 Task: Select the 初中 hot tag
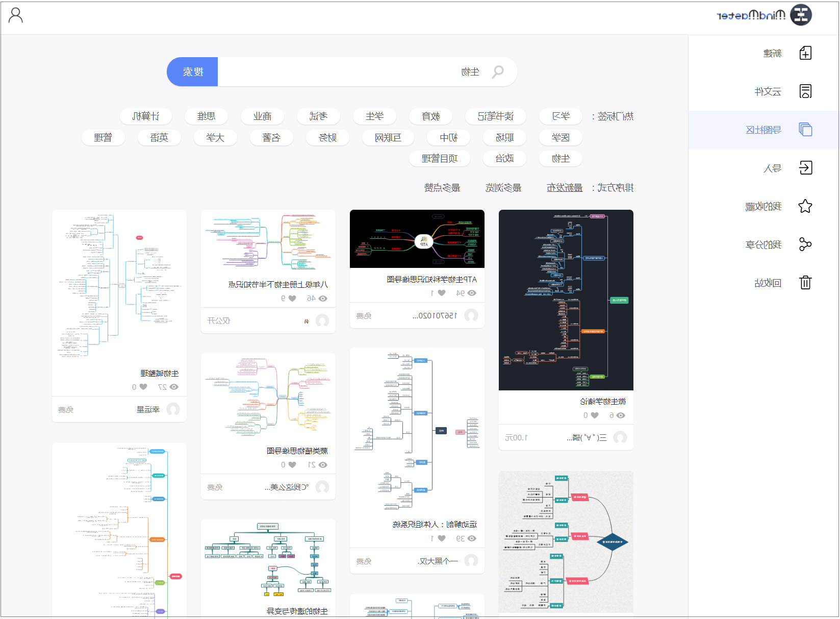(448, 138)
